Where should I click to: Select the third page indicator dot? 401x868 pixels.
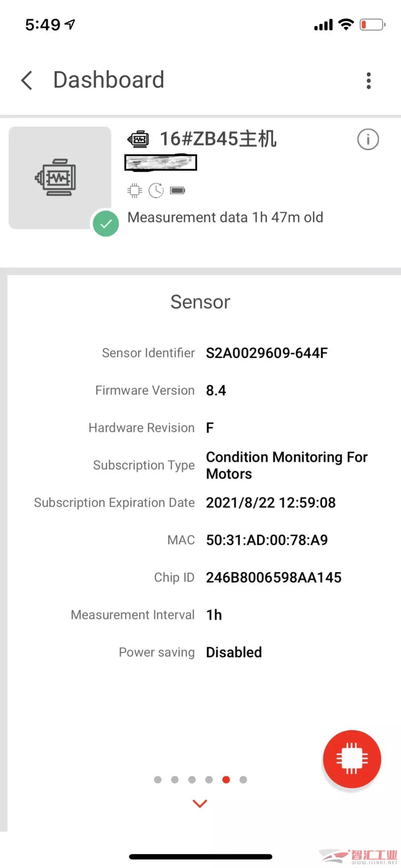click(x=192, y=780)
